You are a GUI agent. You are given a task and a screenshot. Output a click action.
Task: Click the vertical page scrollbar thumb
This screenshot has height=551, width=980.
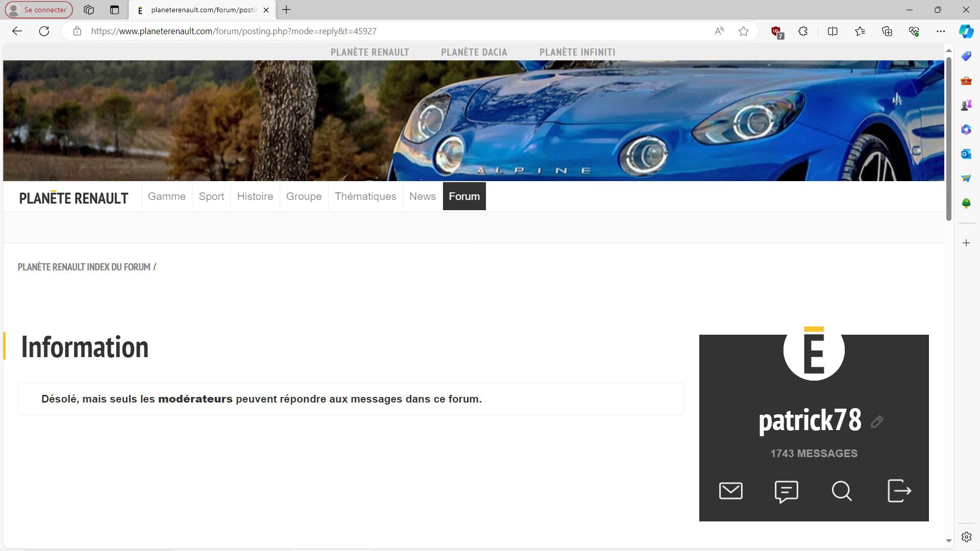948,138
